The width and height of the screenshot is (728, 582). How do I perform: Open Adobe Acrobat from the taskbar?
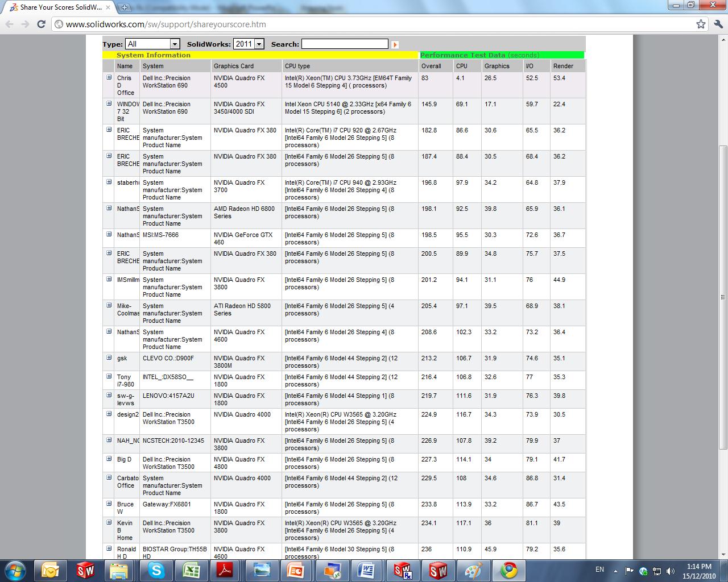tap(226, 570)
